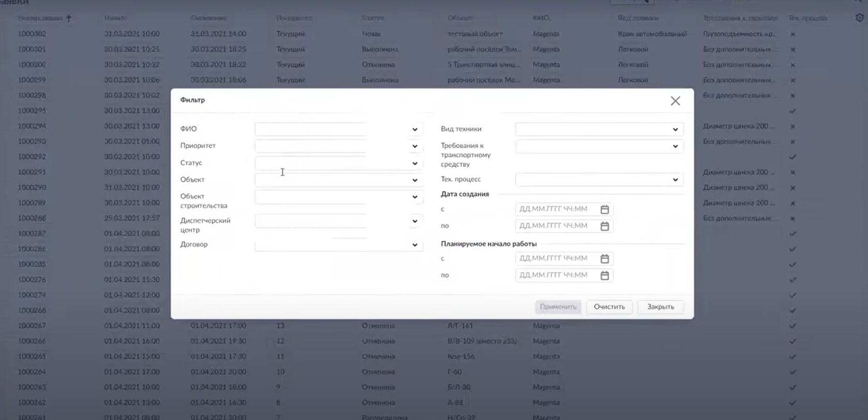Click the Вид техники column header
Viewport: 868px width, 420px height.
[638, 18]
